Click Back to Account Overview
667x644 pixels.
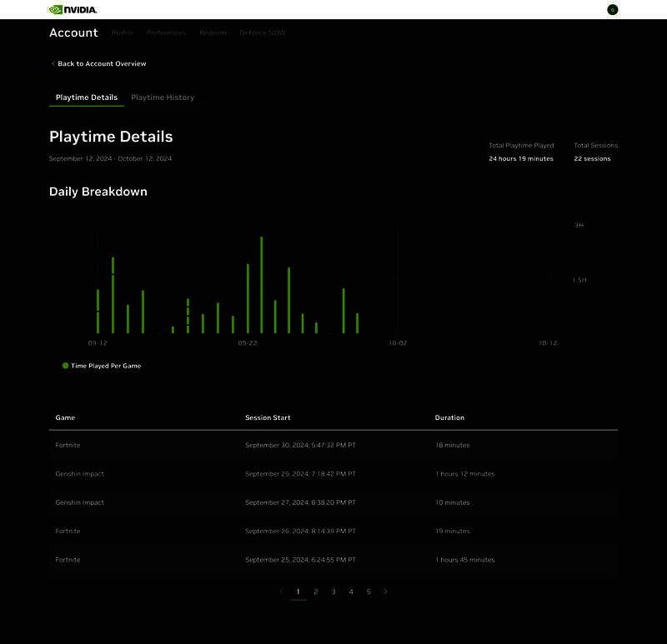101,63
